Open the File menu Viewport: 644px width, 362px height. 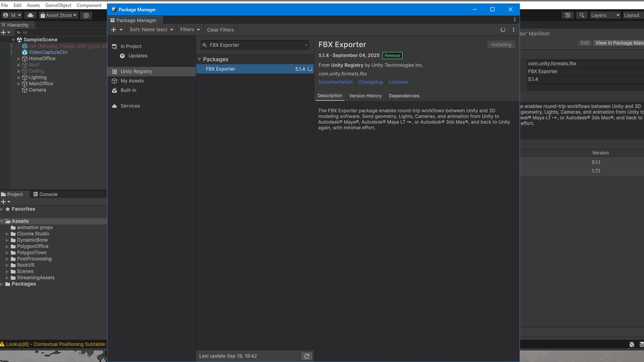click(5, 5)
